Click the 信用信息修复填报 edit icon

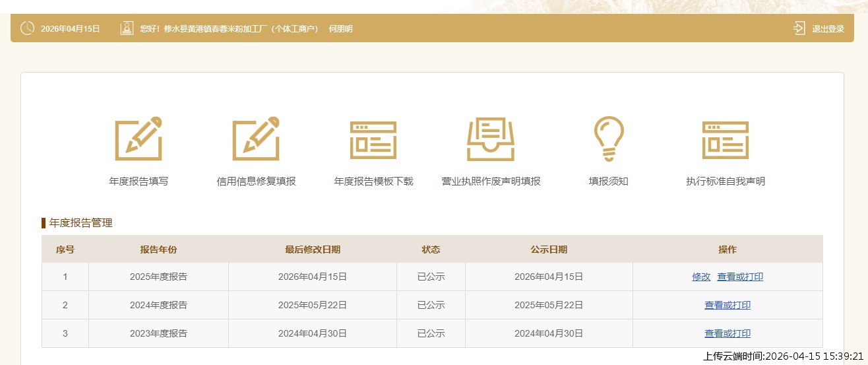256,139
